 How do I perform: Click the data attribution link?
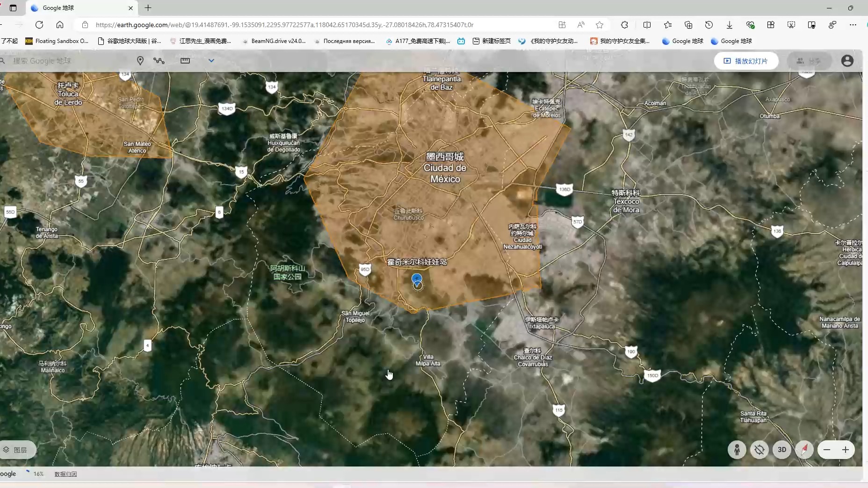[x=65, y=474]
